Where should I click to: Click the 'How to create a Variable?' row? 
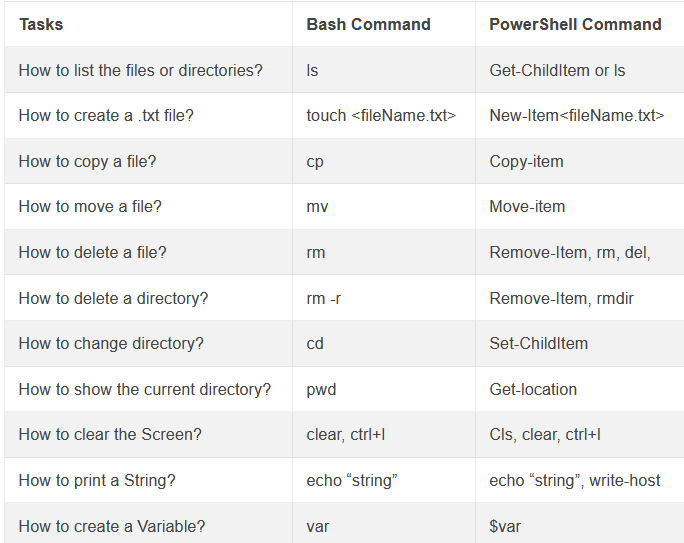tap(111, 526)
